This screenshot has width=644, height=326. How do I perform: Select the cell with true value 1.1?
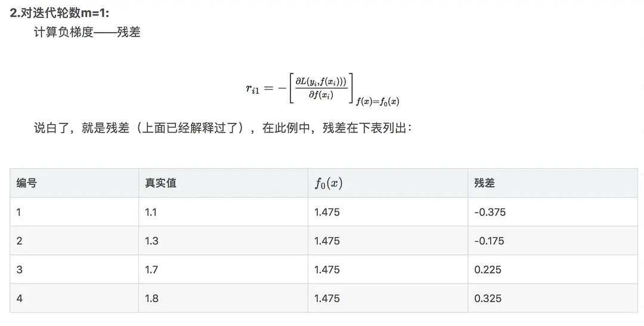[151, 212]
